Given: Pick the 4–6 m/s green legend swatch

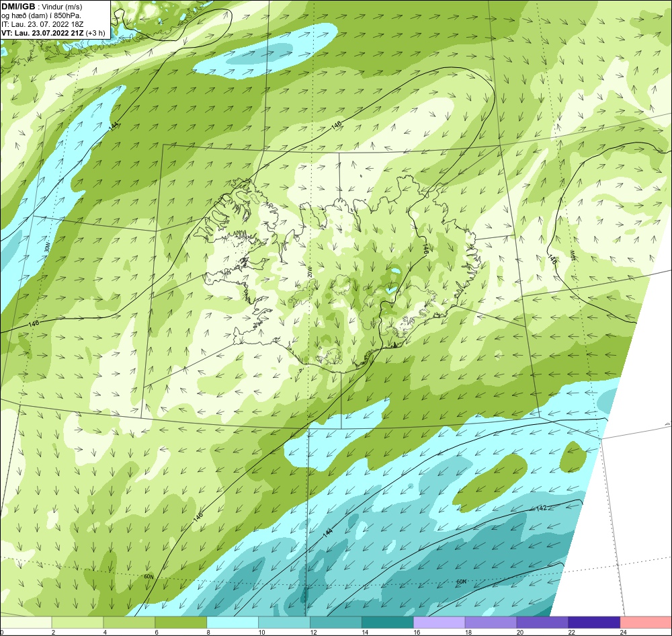Looking at the screenshot, I should point(129,623).
